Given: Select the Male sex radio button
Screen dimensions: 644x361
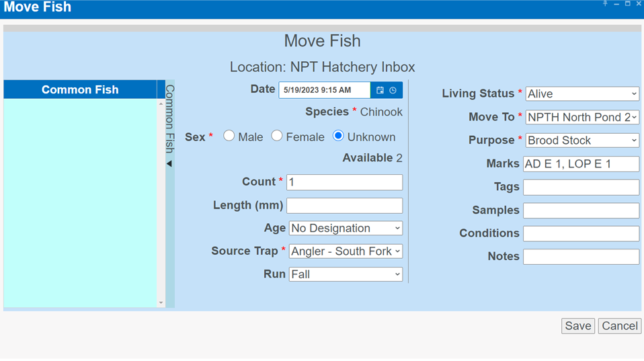Looking at the screenshot, I should point(229,136).
